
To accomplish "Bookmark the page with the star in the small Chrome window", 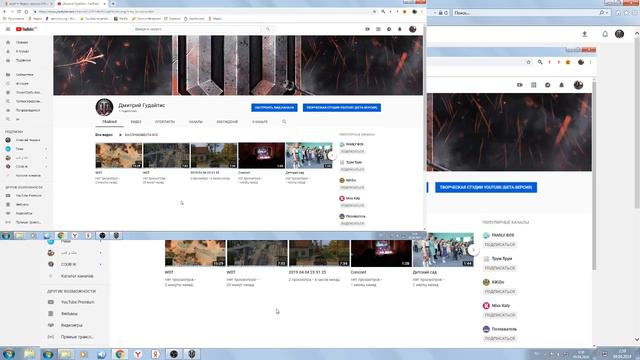I will tap(374, 12).
